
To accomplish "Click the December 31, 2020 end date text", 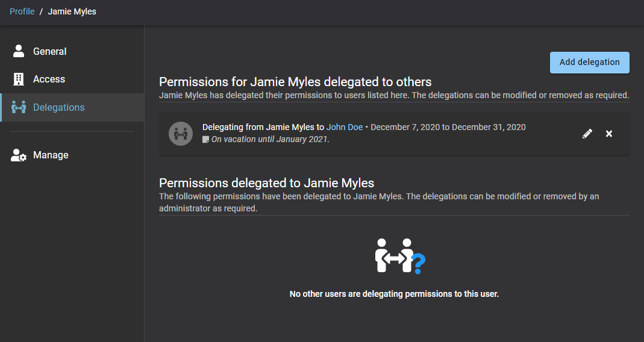I will click(x=489, y=127).
